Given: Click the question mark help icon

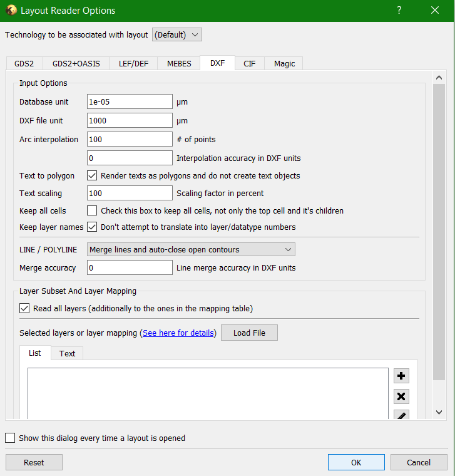Looking at the screenshot, I should [x=399, y=11].
